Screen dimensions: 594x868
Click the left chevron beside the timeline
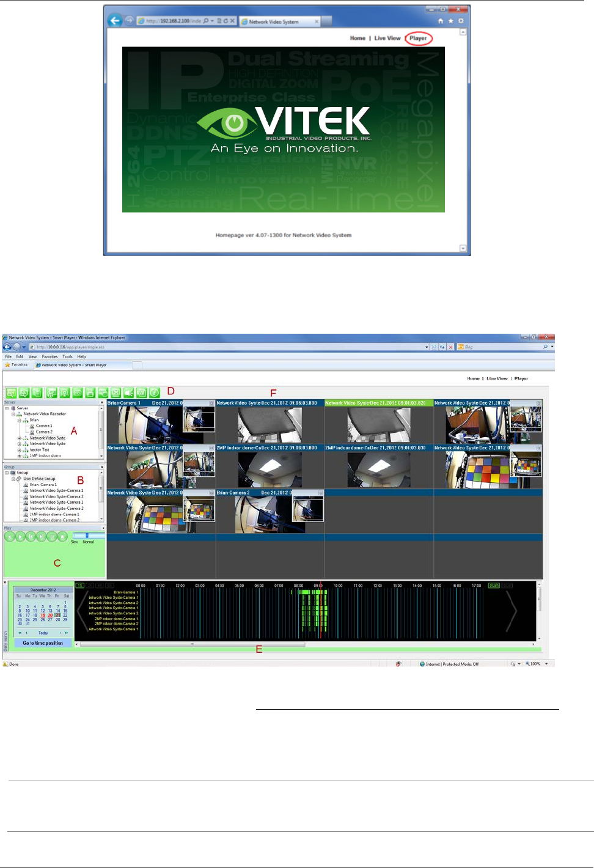click(82, 611)
